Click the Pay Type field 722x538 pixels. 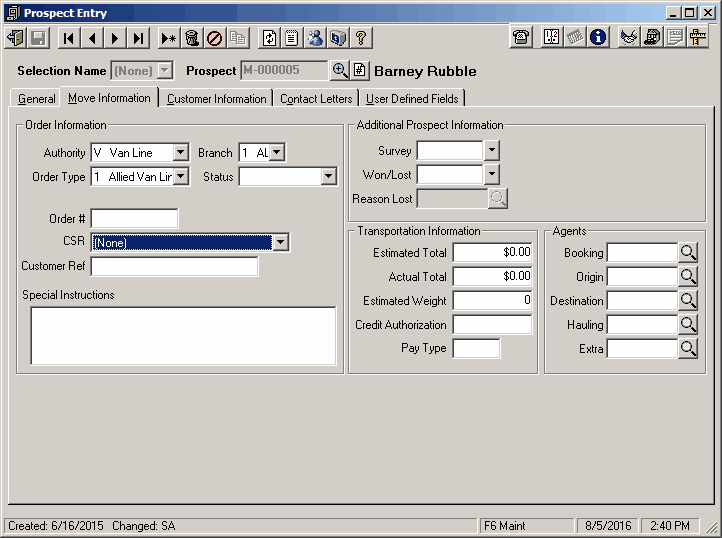pyautogui.click(x=476, y=348)
